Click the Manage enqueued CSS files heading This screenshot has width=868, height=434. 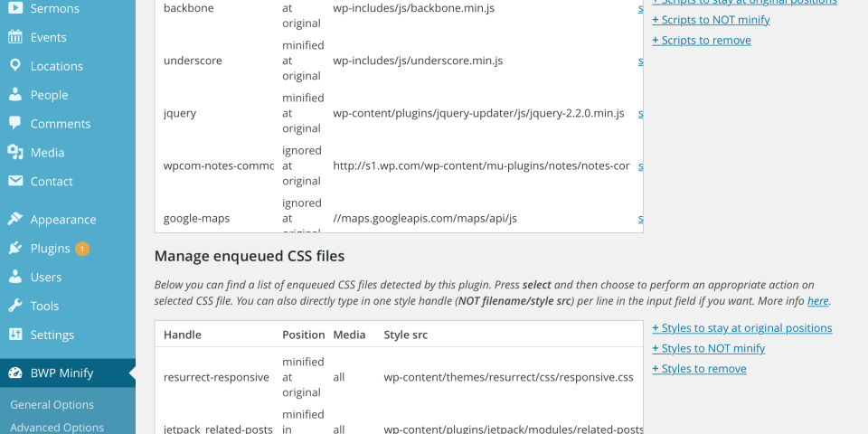pyautogui.click(x=250, y=256)
